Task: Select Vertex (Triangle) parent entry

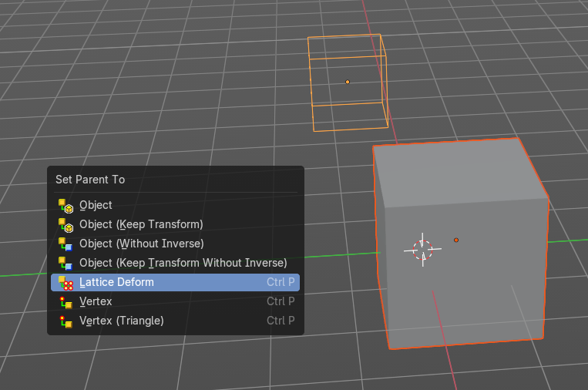Action: 175,321
